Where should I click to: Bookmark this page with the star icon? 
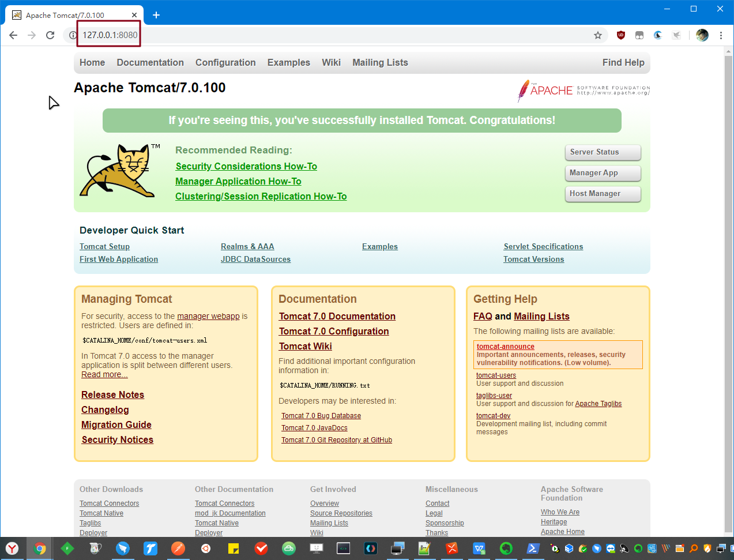coord(598,35)
